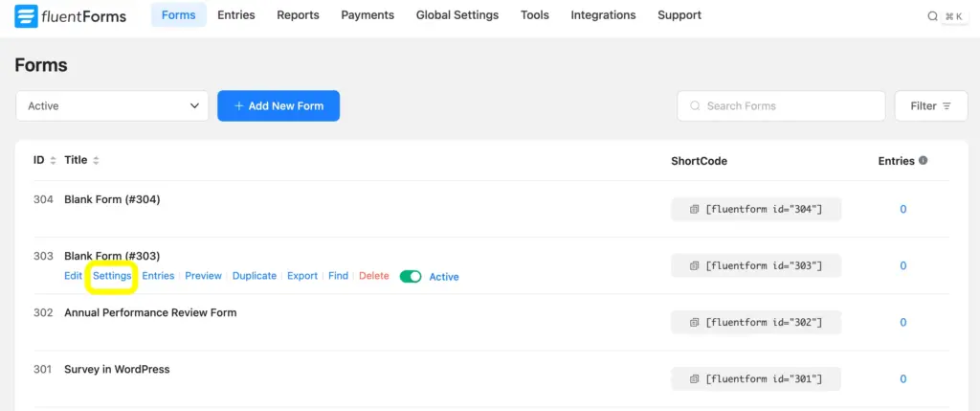Open the Filter button
The image size is (980, 411).
click(931, 106)
